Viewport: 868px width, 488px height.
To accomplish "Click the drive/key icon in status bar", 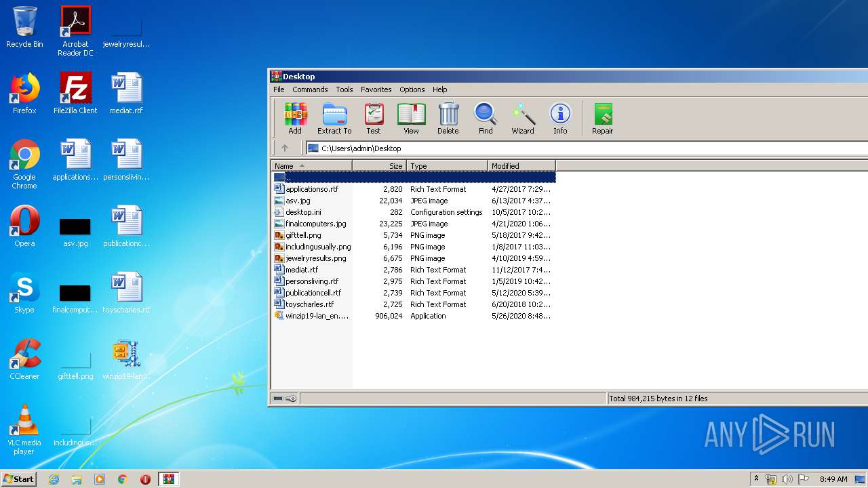I will 285,399.
